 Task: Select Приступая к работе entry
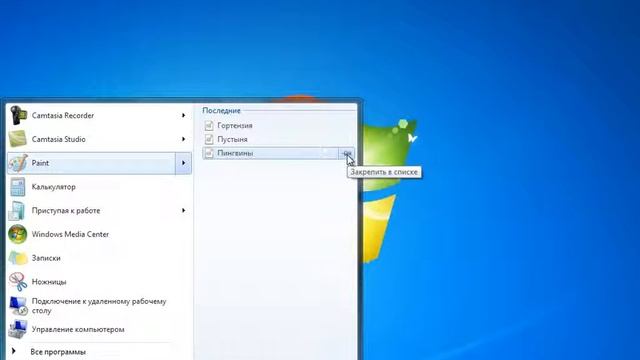66,211
